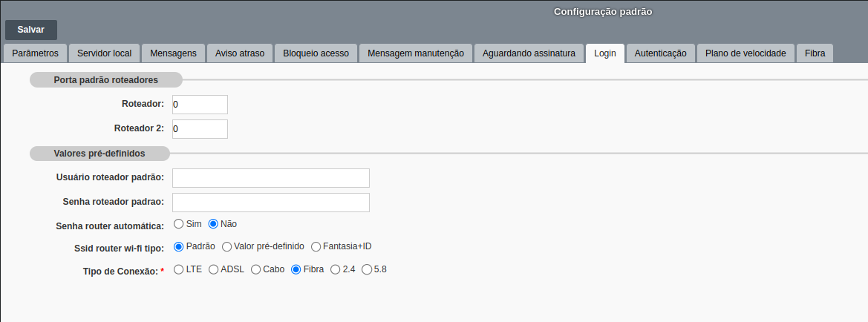
Task: Open the Autenticação tab
Action: 660,53
